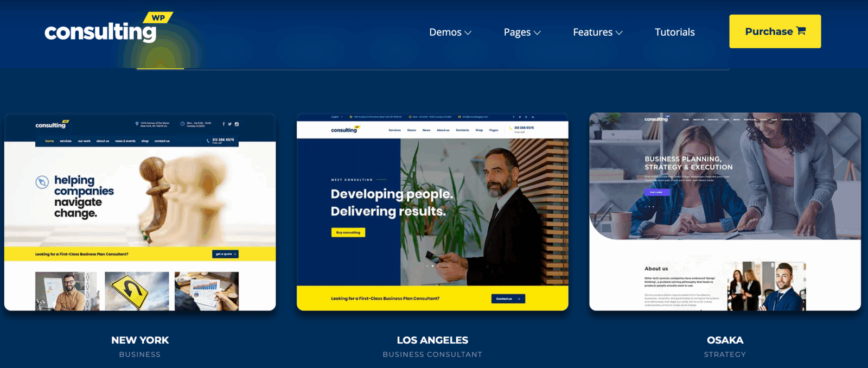
Task: Click Twitter icon in New York preview
Action: coord(230,124)
